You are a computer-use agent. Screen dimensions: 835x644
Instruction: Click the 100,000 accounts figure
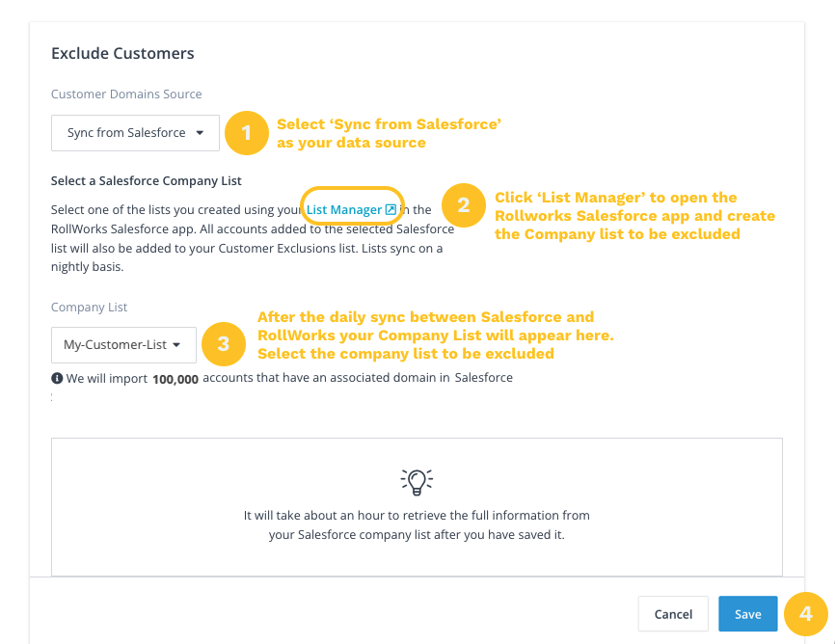175,379
